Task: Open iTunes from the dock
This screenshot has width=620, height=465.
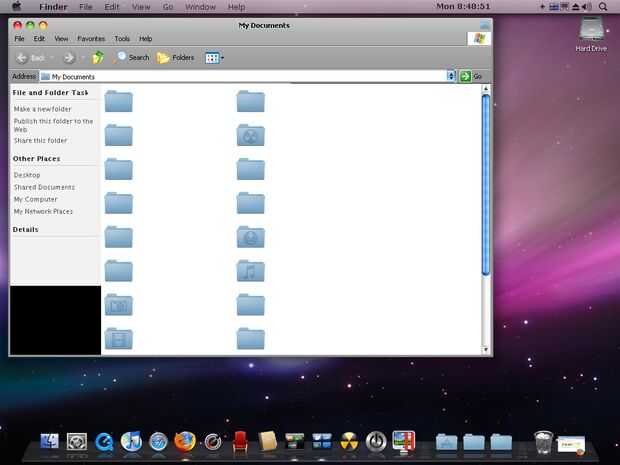Action: tap(131, 441)
